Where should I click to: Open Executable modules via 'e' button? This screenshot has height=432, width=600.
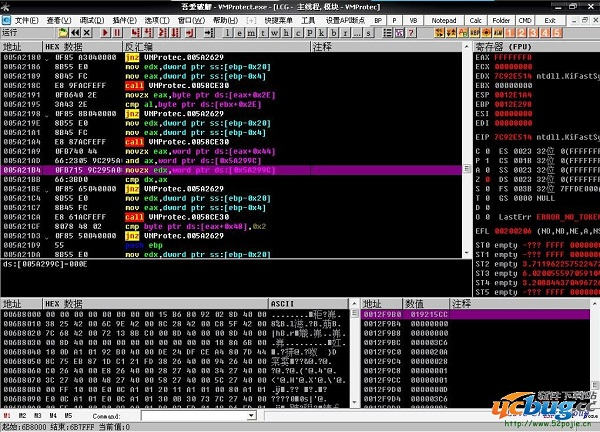[240, 33]
